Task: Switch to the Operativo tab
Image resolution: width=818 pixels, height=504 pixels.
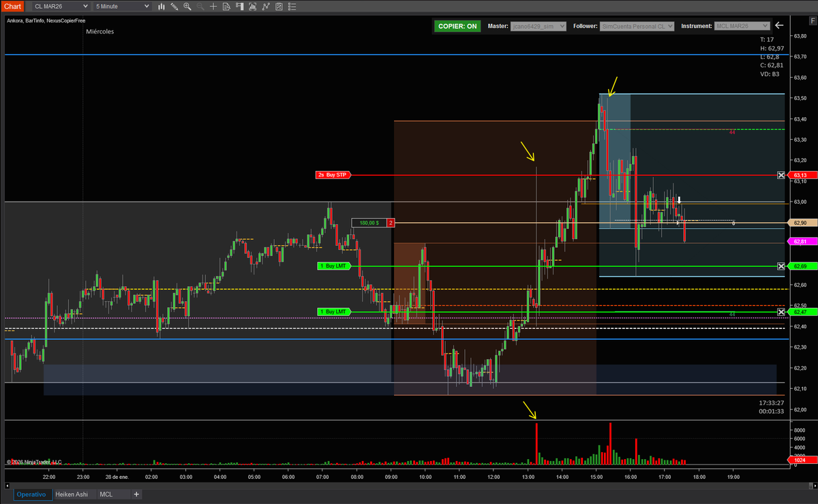Action: tap(31, 494)
